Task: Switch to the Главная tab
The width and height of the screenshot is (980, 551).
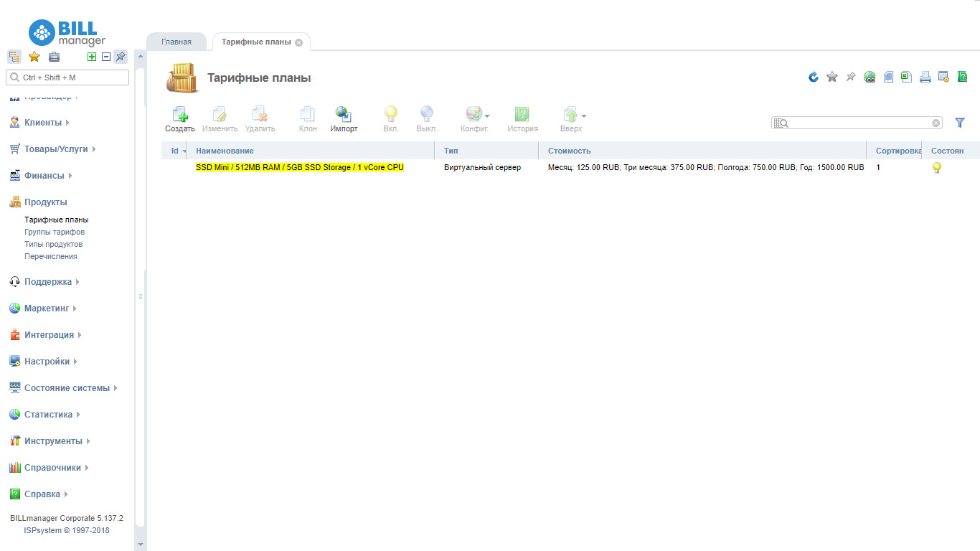Action: point(176,42)
